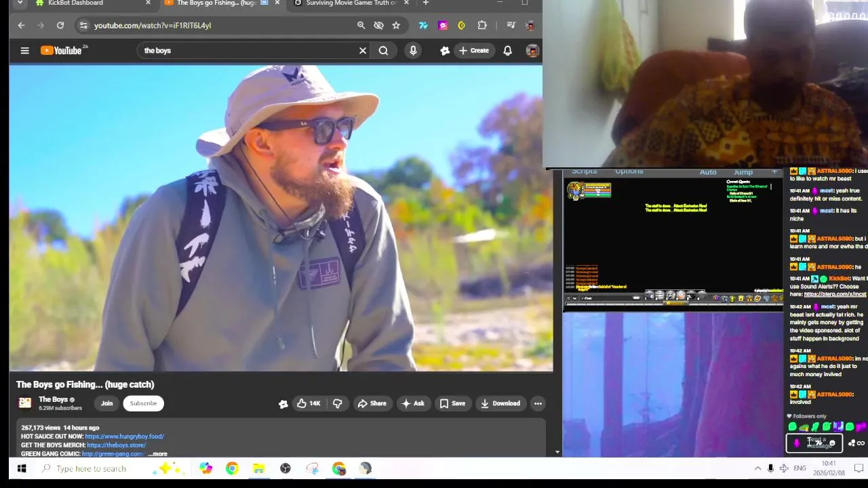868x488 pixels.
Task: Click the Windows taskbar search box
Action: coord(112,468)
